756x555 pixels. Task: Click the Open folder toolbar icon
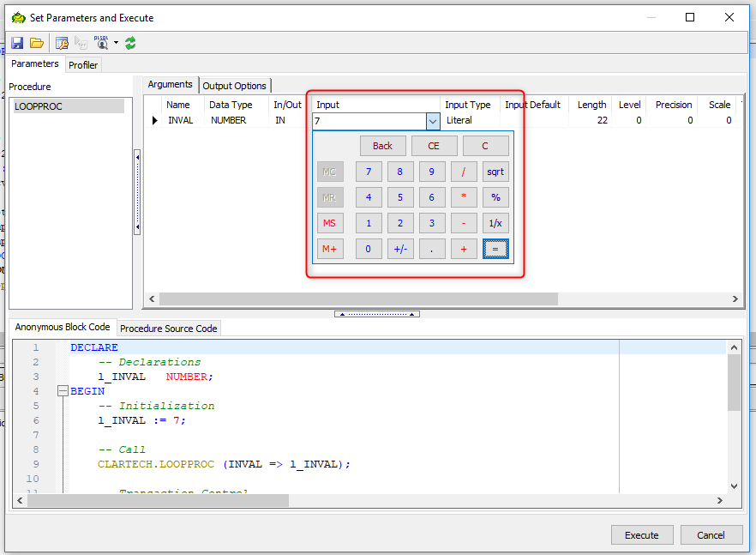coord(37,43)
